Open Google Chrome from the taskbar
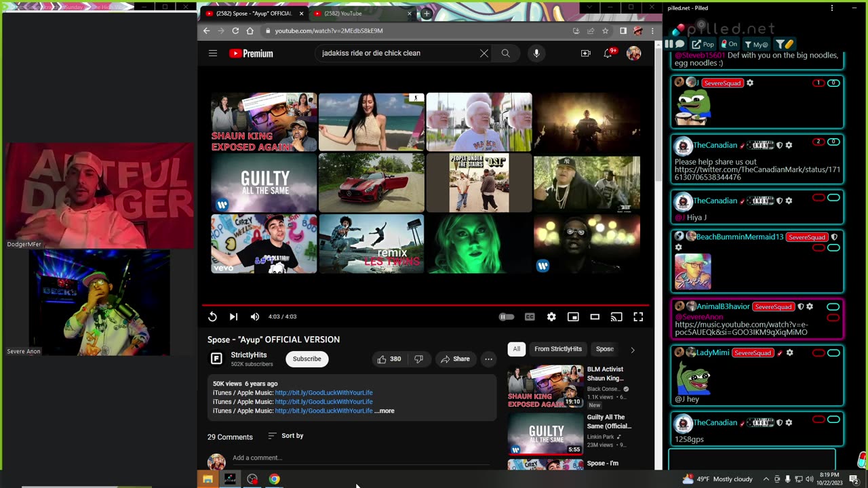Screen dimensions: 868x488 [x=274, y=479]
